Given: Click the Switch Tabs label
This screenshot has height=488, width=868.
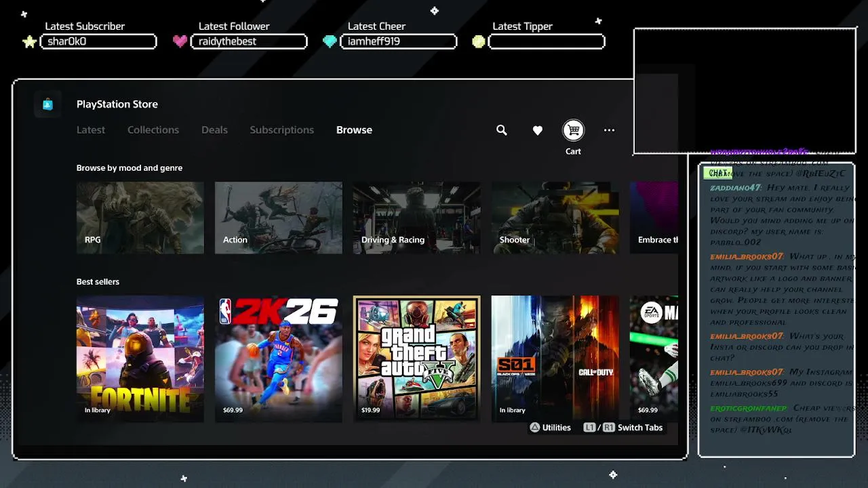Looking at the screenshot, I should click(640, 428).
